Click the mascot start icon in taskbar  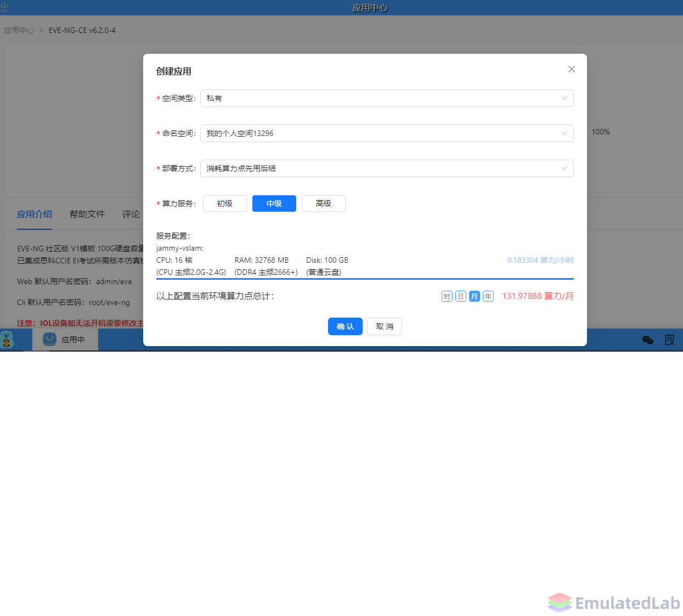tap(7, 340)
